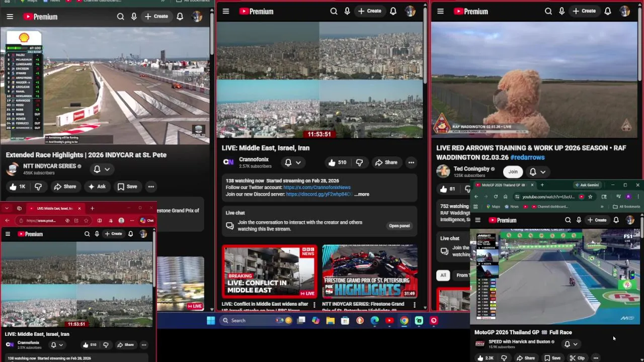644x362 pixels.
Task: Open Create menu in MotoGP window
Action: (x=597, y=220)
